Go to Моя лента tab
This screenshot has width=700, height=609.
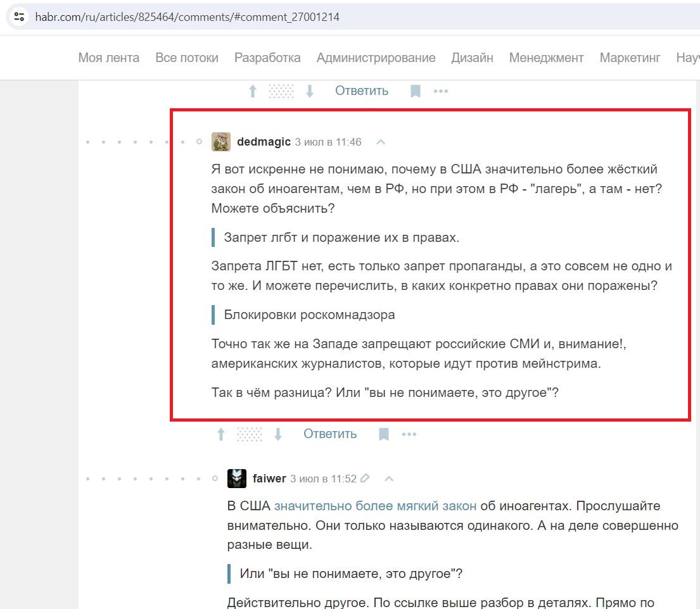(108, 58)
